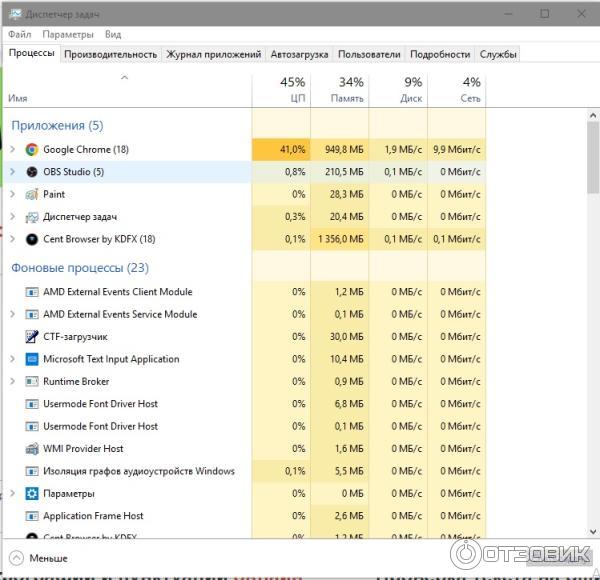Select the OBS Studio process icon
Image resolution: width=600 pixels, height=580 pixels.
click(x=32, y=172)
